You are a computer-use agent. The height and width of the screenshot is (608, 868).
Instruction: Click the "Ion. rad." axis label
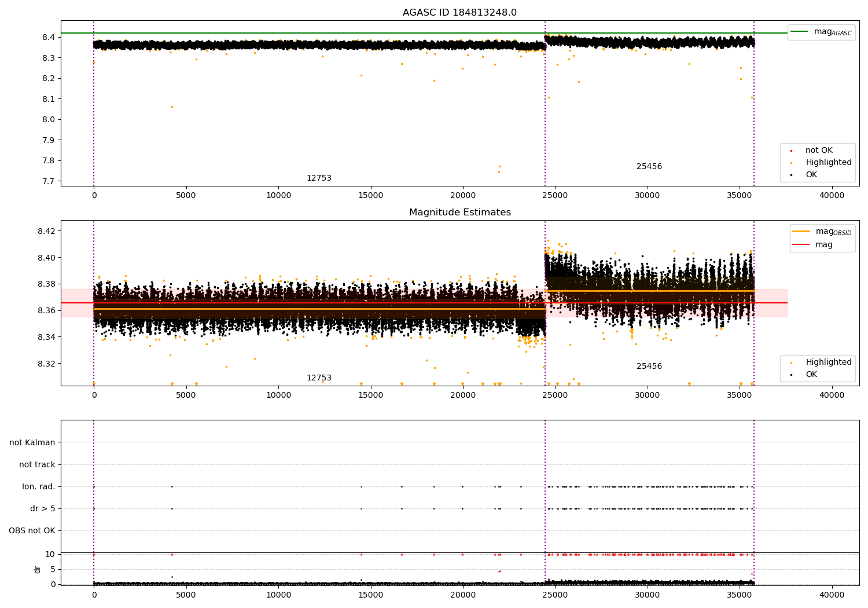pyautogui.click(x=39, y=486)
